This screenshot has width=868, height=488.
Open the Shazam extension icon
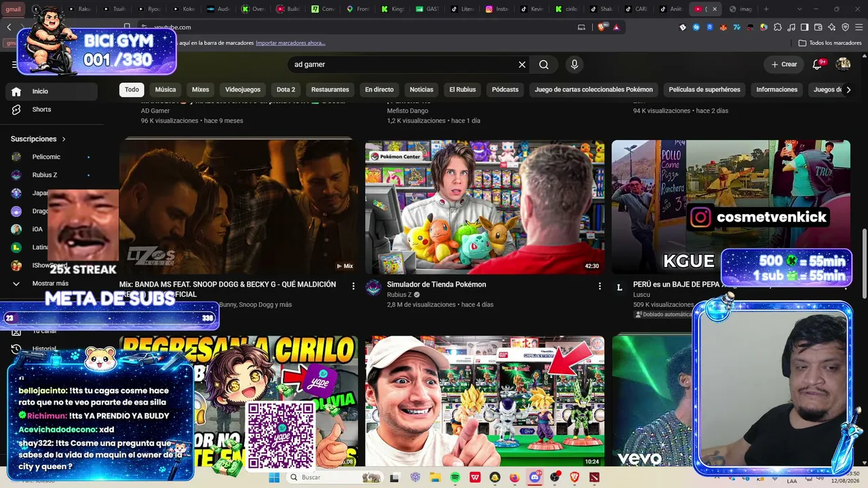[696, 27]
